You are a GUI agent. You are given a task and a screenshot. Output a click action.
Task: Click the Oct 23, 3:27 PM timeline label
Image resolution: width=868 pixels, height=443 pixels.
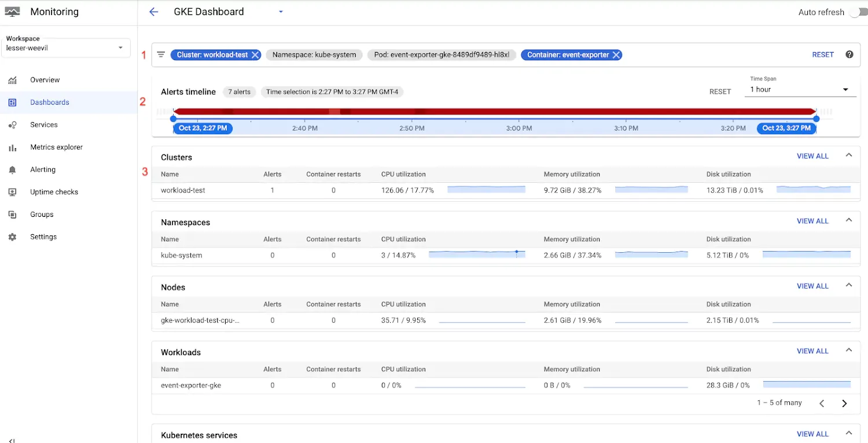click(786, 128)
